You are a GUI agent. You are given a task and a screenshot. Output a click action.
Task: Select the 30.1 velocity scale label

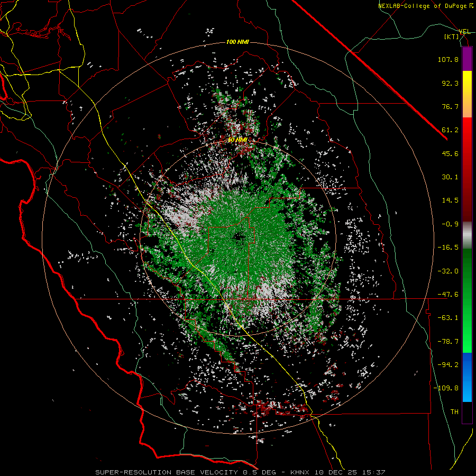coord(450,177)
